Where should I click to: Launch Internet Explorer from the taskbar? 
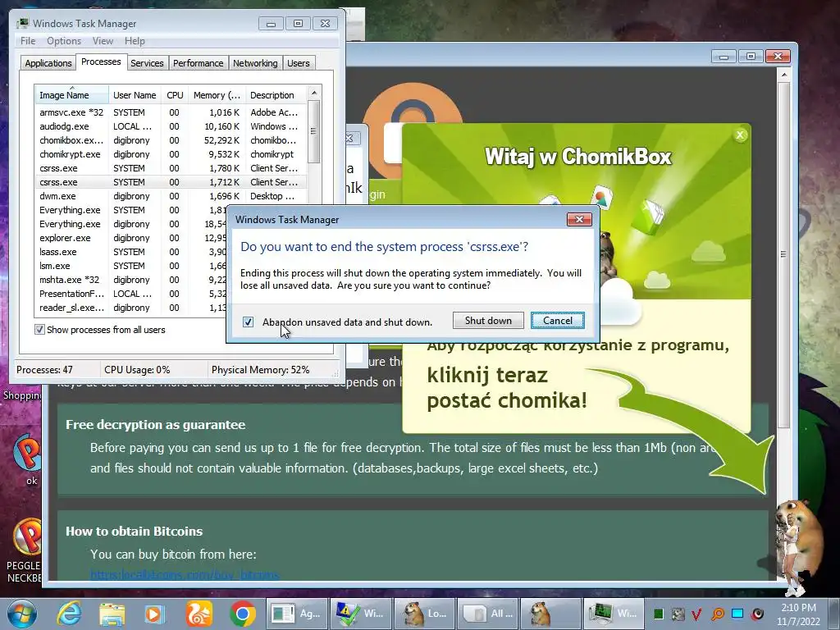coord(69,614)
